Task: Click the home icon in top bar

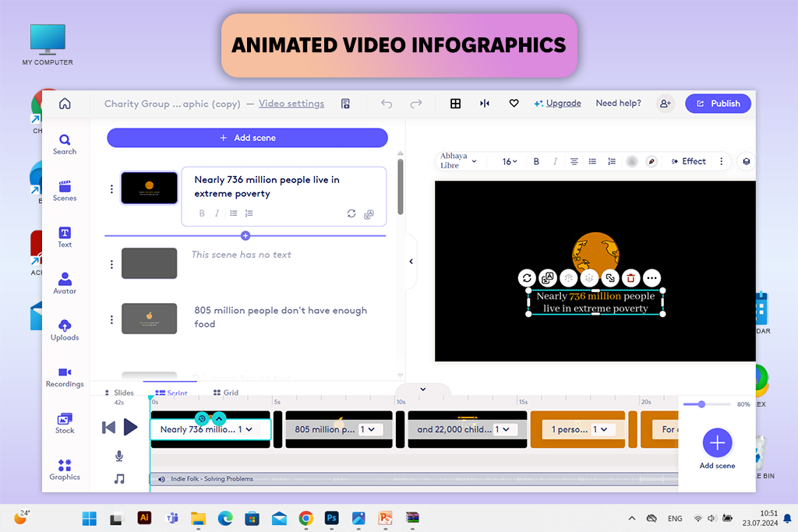Action: click(x=65, y=104)
